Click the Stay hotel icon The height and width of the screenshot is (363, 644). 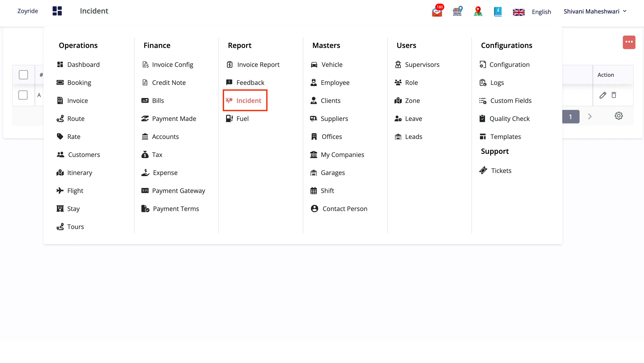click(60, 209)
